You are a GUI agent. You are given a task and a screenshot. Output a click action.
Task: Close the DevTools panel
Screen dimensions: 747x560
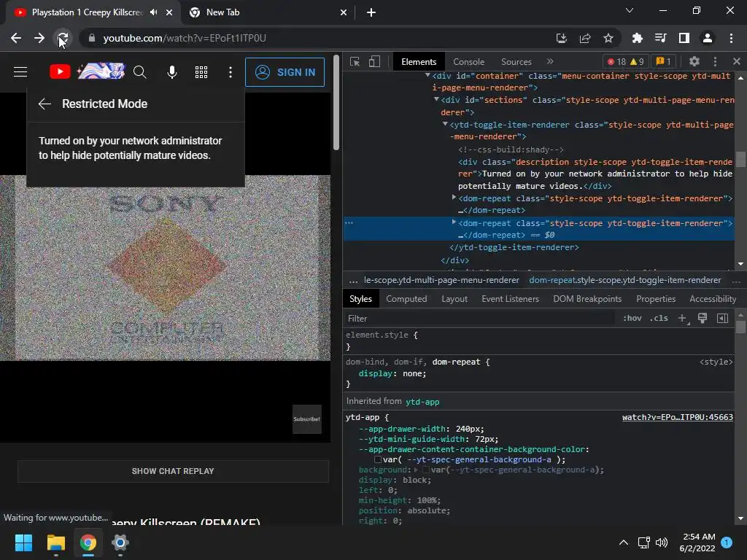[x=737, y=61]
